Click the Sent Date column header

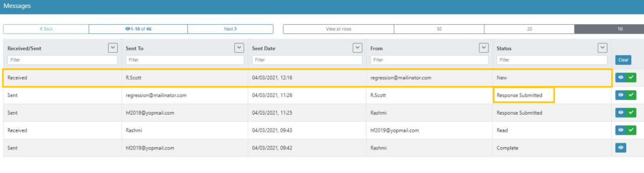[264, 48]
